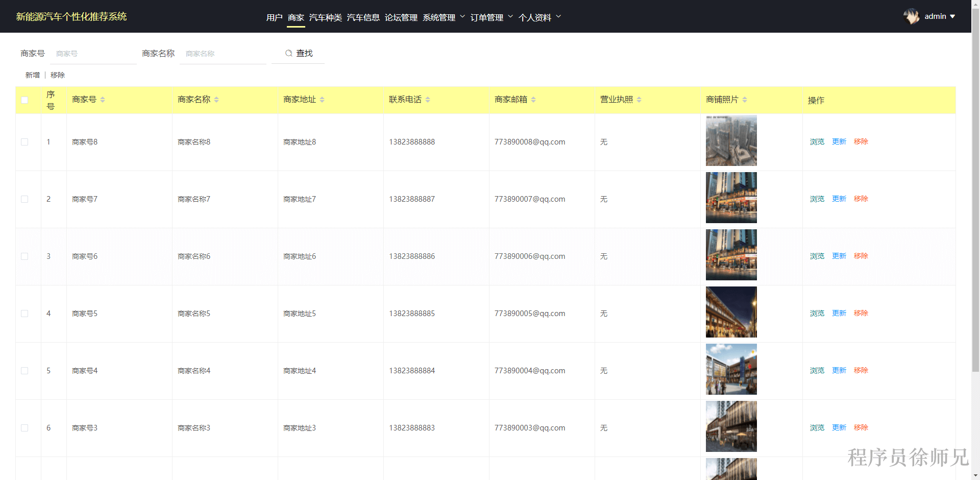Expand the 订单管理 dropdown menu

pos(488,17)
